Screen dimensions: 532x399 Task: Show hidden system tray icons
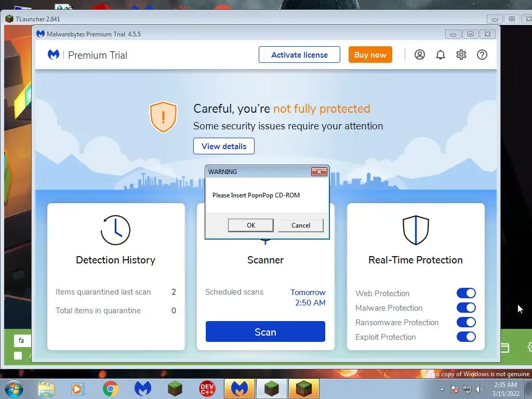pos(442,389)
